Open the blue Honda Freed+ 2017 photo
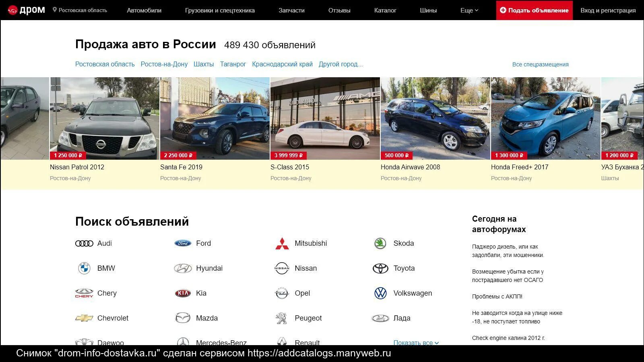The width and height of the screenshot is (644, 362). 546,118
